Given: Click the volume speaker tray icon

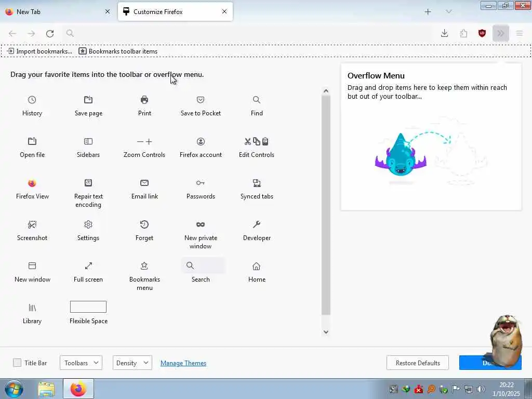Looking at the screenshot, I should pos(481,389).
